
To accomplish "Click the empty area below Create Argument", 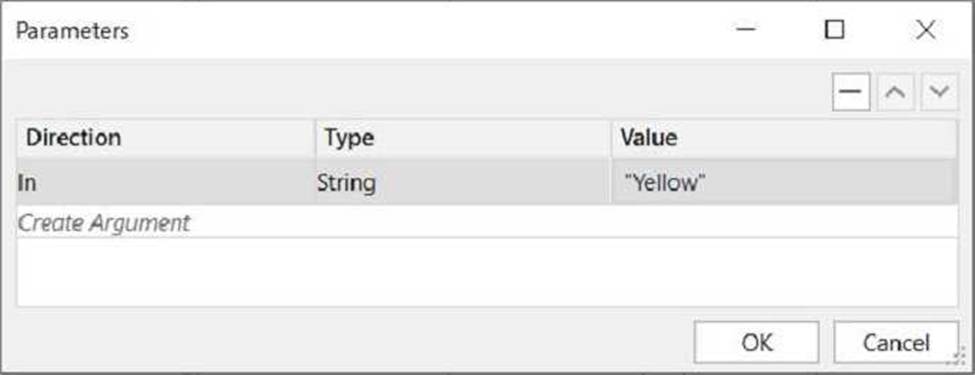I will pos(487,272).
